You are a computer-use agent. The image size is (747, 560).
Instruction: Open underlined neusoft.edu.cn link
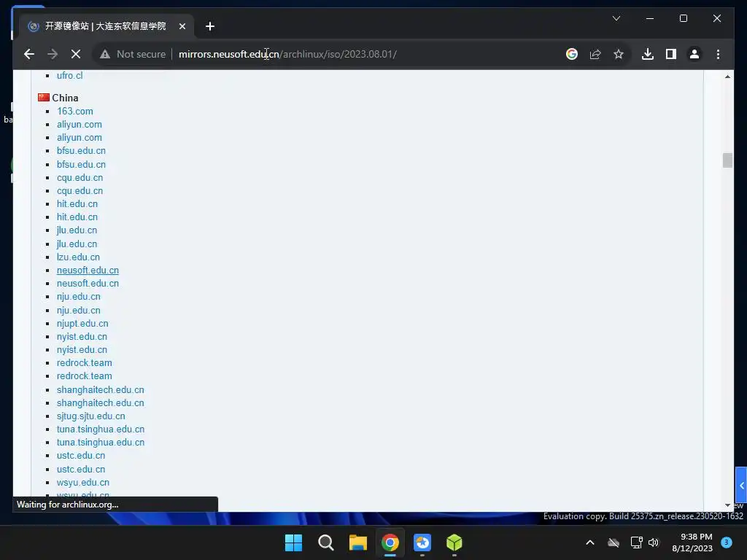tap(88, 270)
